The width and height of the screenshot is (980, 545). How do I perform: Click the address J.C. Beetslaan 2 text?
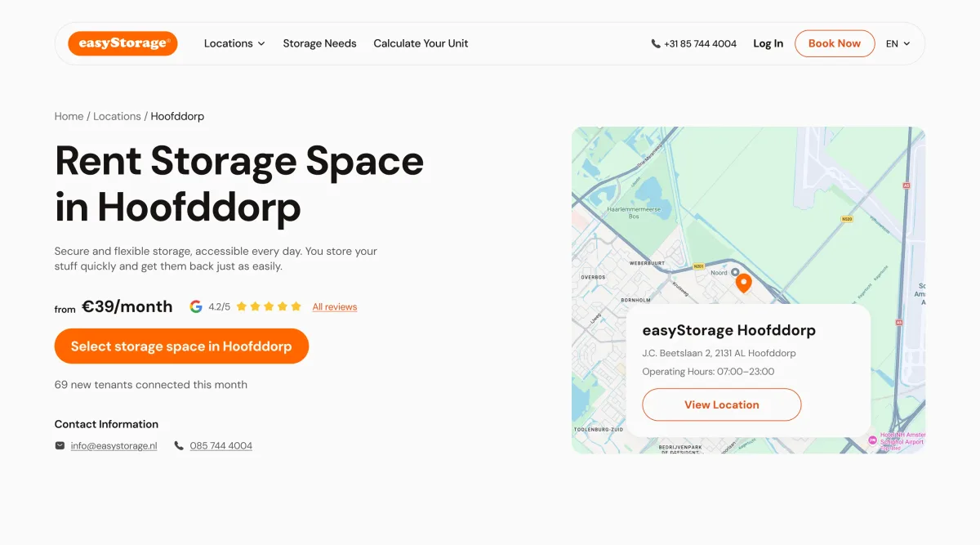(719, 353)
